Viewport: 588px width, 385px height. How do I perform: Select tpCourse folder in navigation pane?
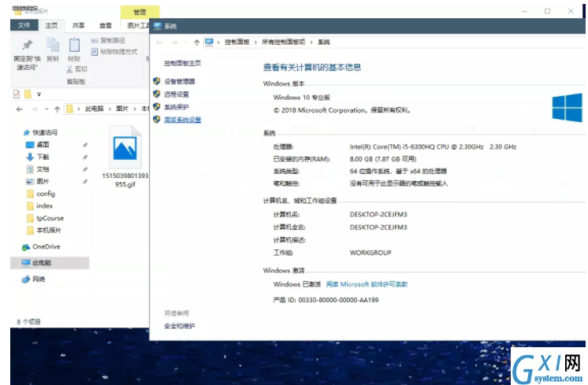click(x=50, y=218)
